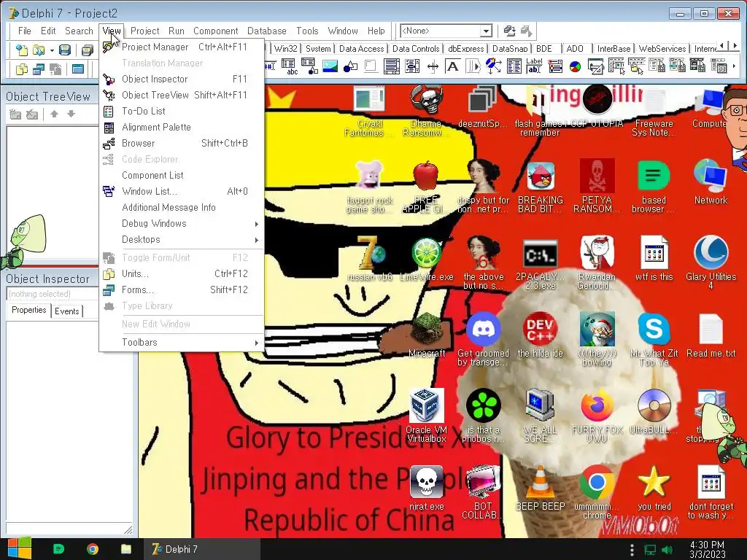Click the Windows Start button
This screenshot has width=747, height=560.
tap(19, 548)
